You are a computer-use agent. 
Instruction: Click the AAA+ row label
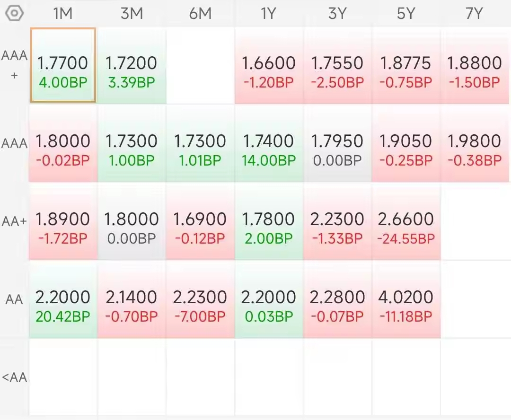[14, 65]
